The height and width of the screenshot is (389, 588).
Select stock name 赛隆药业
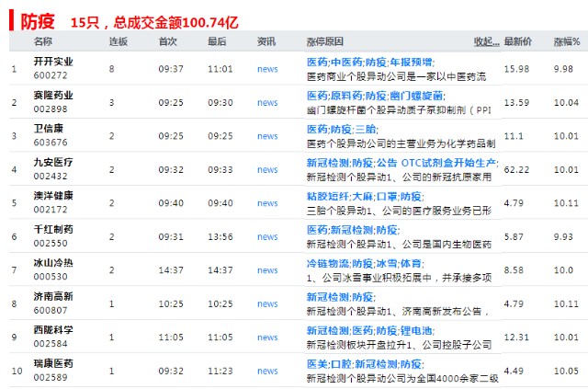tap(53, 95)
